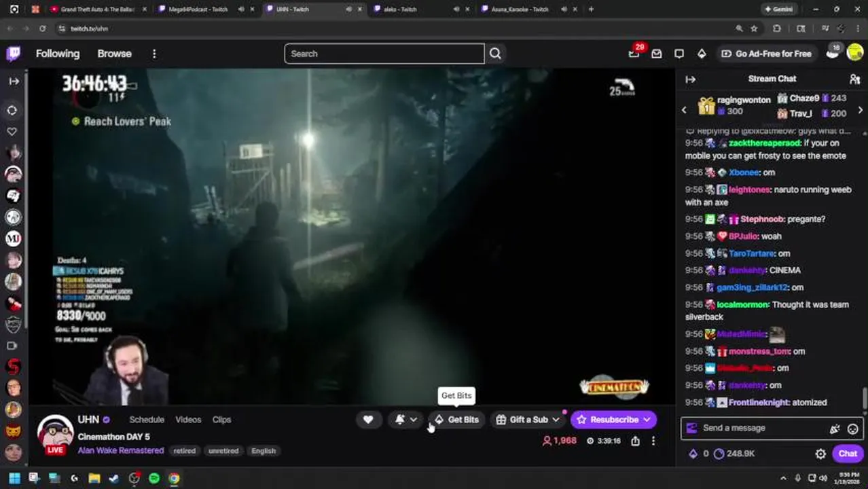This screenshot has height=489, width=868.
Task: Switch to the Clips tab
Action: coord(221,420)
